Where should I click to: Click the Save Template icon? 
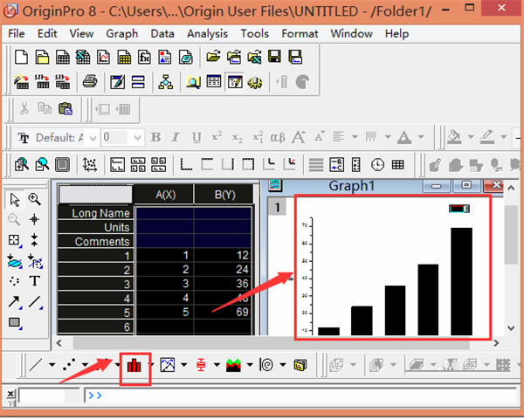tap(295, 57)
